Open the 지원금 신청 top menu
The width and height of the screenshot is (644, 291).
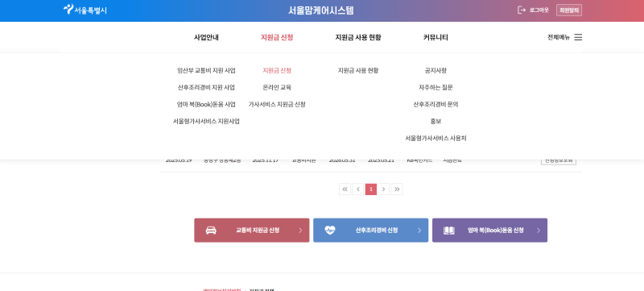coord(277,37)
